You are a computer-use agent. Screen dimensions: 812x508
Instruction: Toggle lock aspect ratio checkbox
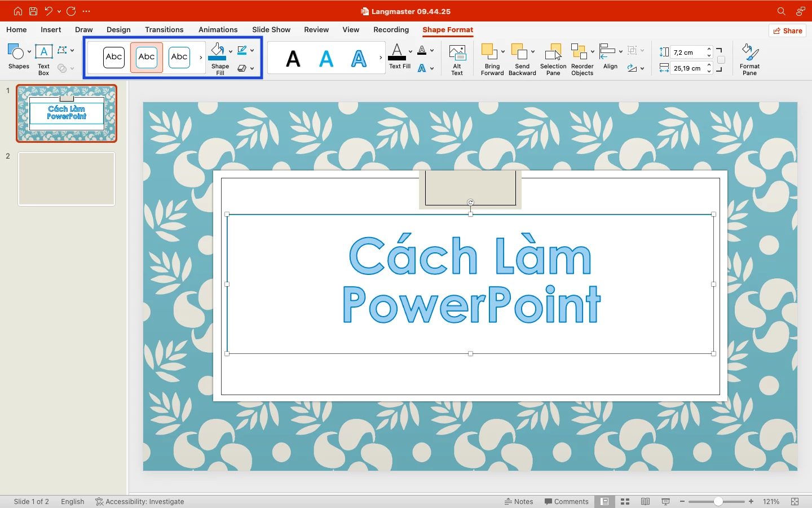pyautogui.click(x=721, y=60)
